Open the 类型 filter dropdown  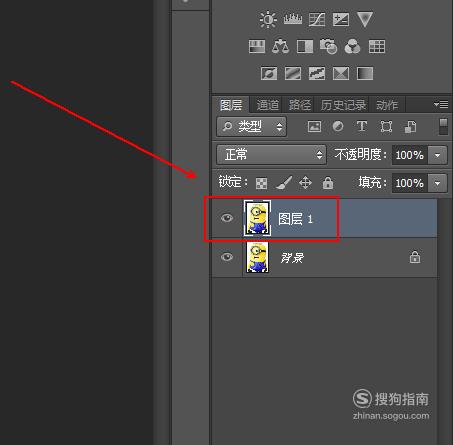click(251, 127)
